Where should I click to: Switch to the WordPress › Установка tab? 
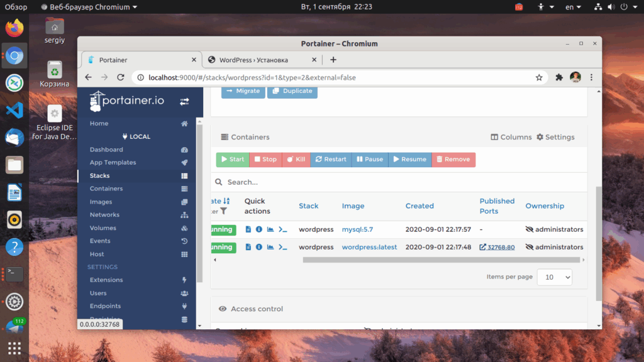(261, 60)
